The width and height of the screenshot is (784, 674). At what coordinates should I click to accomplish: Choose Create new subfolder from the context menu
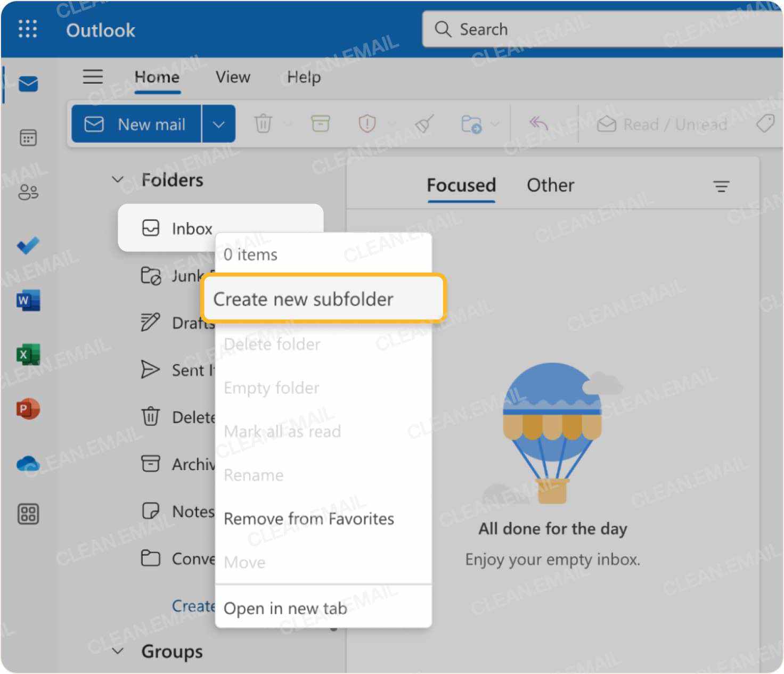pos(303,299)
